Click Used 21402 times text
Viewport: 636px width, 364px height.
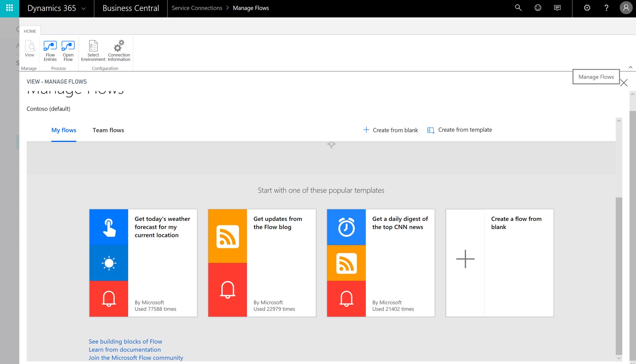(393, 309)
